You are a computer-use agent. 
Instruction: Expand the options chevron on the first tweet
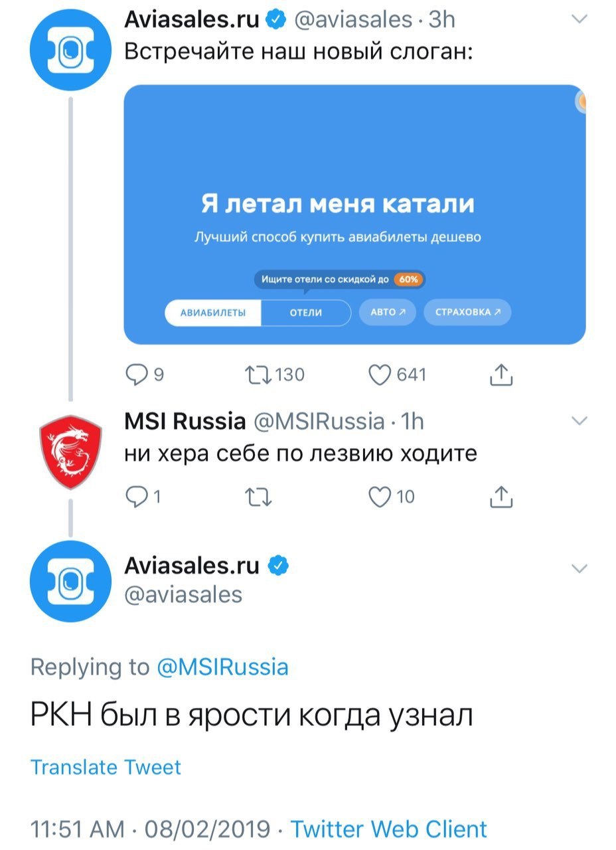(579, 20)
